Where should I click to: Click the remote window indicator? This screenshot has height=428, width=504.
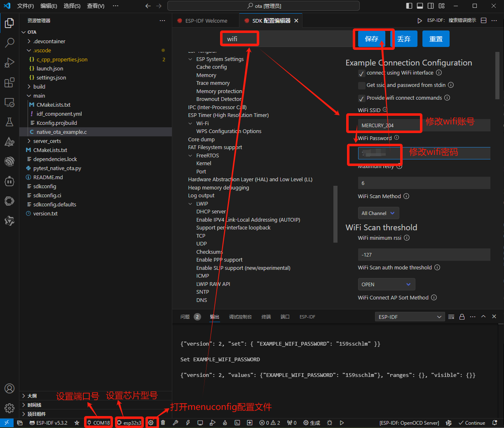pos(7,423)
